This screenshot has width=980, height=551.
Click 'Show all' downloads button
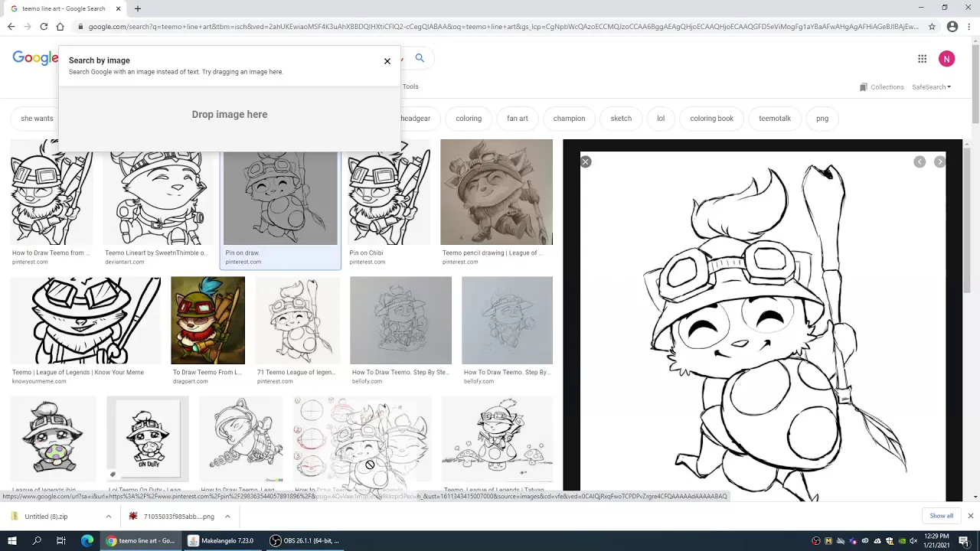coord(941,516)
